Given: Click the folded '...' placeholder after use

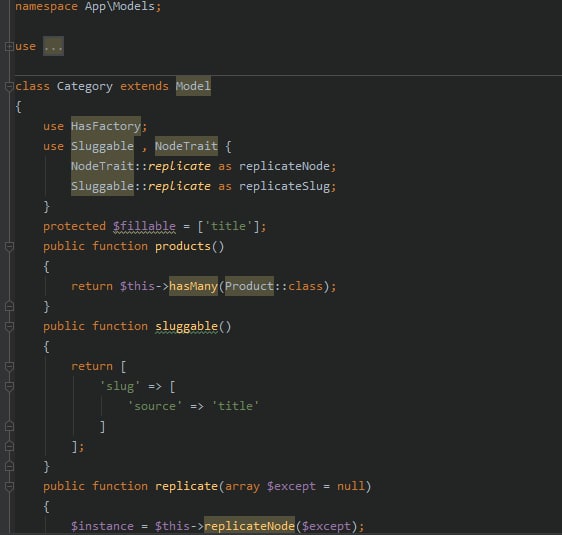Looking at the screenshot, I should point(53,46).
